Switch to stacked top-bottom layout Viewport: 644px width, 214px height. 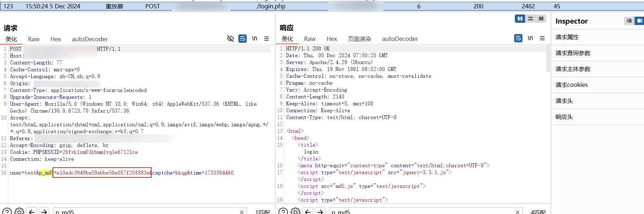point(530,18)
